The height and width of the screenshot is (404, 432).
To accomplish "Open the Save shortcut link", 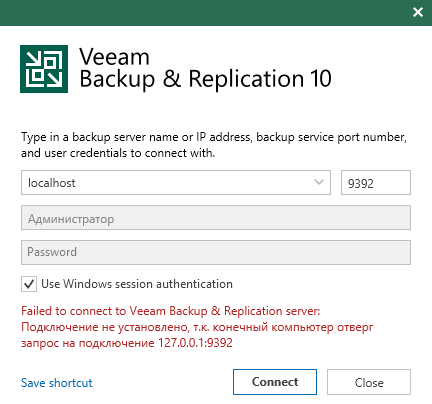I will click(57, 383).
